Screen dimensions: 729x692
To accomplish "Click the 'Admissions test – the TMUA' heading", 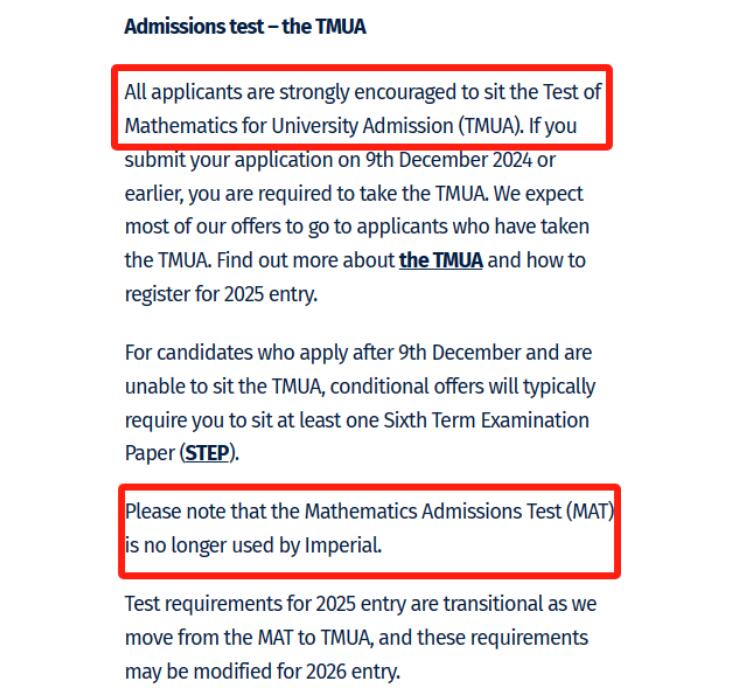I will pyautogui.click(x=245, y=27).
